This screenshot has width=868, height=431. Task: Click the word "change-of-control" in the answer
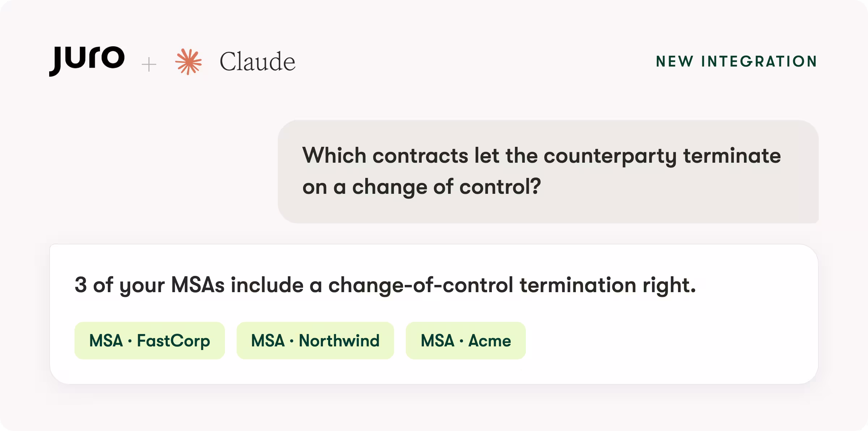coord(421,285)
